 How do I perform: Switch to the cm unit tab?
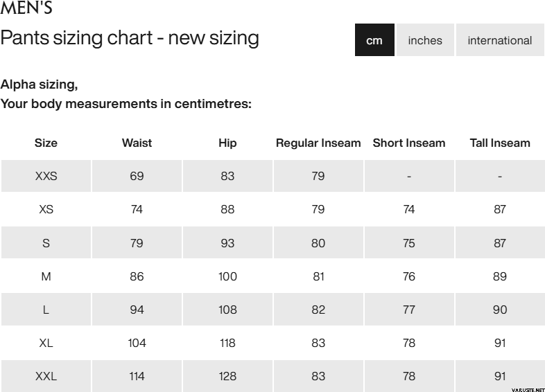pos(374,40)
